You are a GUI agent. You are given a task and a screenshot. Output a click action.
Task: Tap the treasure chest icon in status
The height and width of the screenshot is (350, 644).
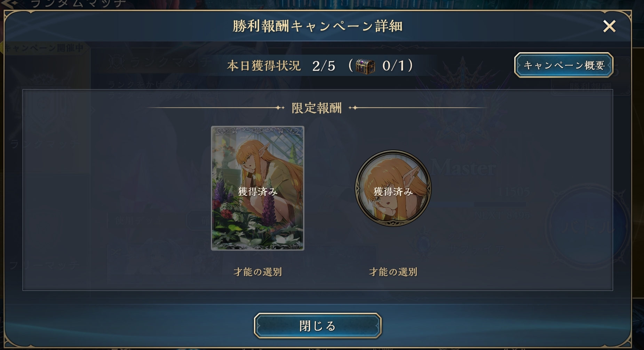365,66
